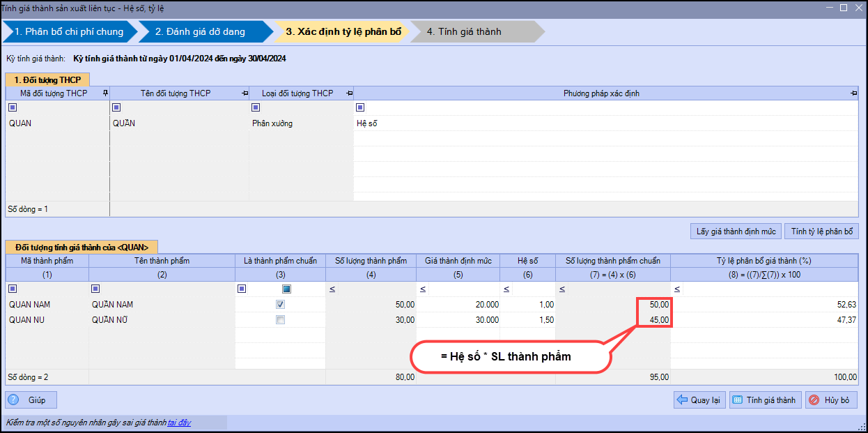Click the pin icon on Phương pháp xác định column

[x=853, y=93]
